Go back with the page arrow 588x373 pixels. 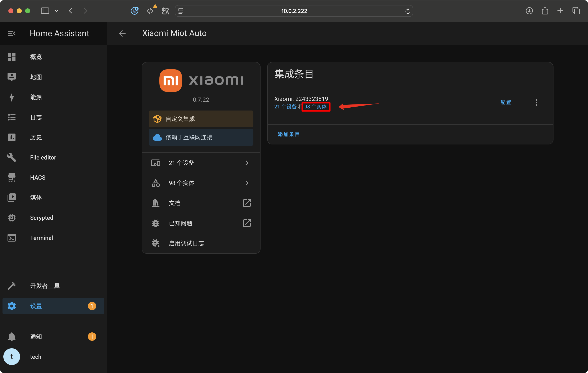click(122, 33)
